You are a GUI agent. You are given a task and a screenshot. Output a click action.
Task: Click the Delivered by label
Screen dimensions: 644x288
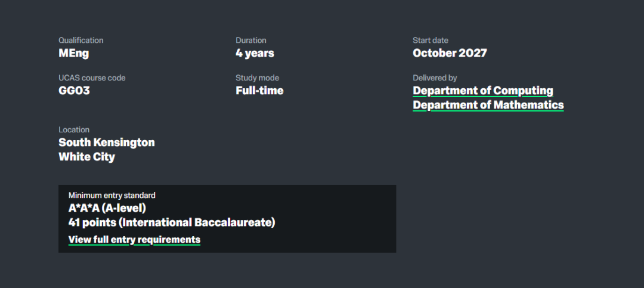pos(435,78)
